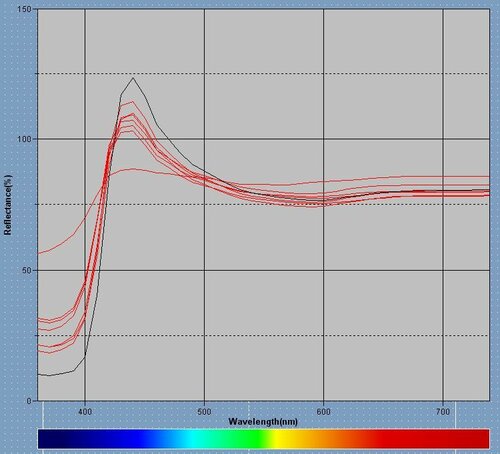
Task: Click the flat low-peak red curve's left end
Action: [39, 253]
